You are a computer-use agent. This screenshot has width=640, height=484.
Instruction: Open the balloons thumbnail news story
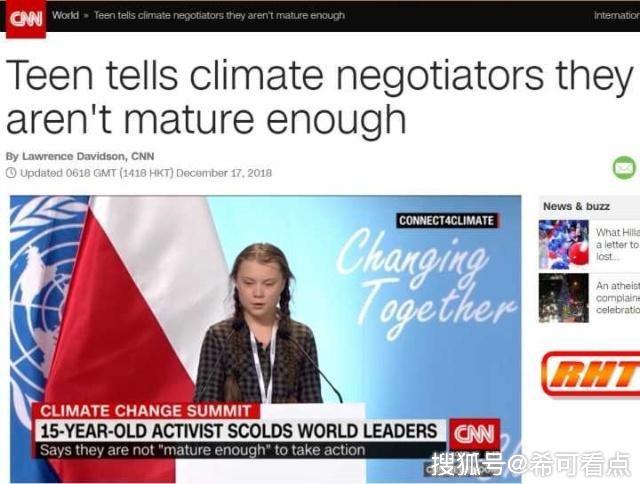click(x=564, y=244)
